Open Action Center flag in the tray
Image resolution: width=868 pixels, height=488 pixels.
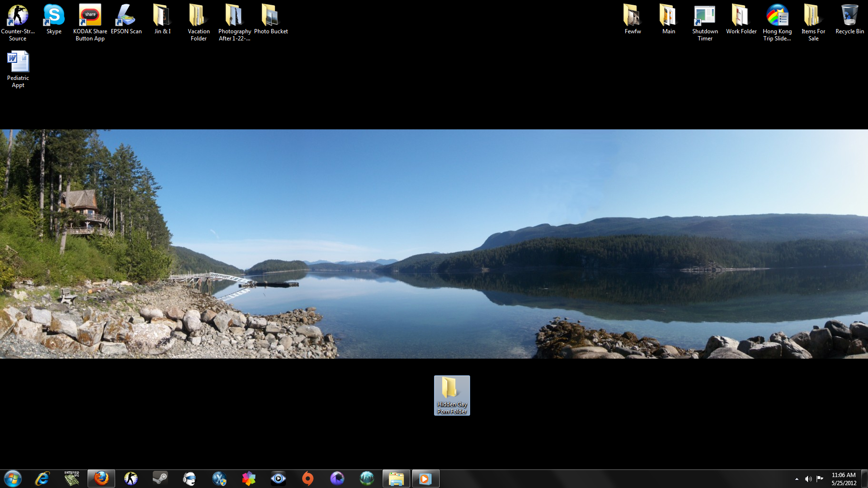[820, 478]
